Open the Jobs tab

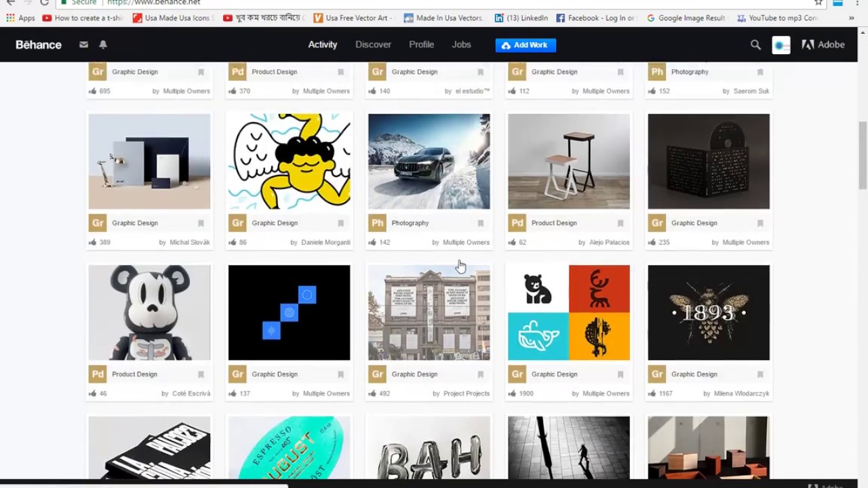click(x=461, y=45)
